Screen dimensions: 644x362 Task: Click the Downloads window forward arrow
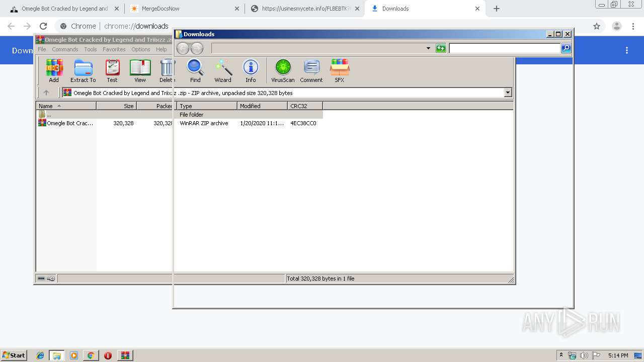[197, 48]
